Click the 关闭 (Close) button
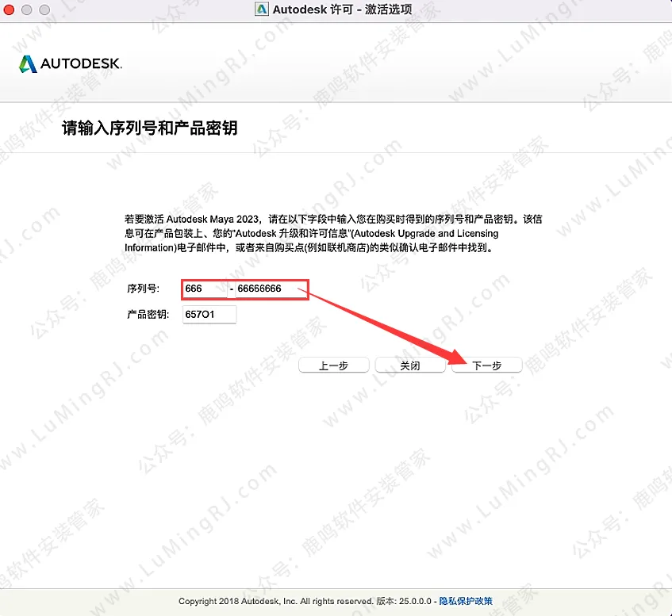 coord(409,365)
